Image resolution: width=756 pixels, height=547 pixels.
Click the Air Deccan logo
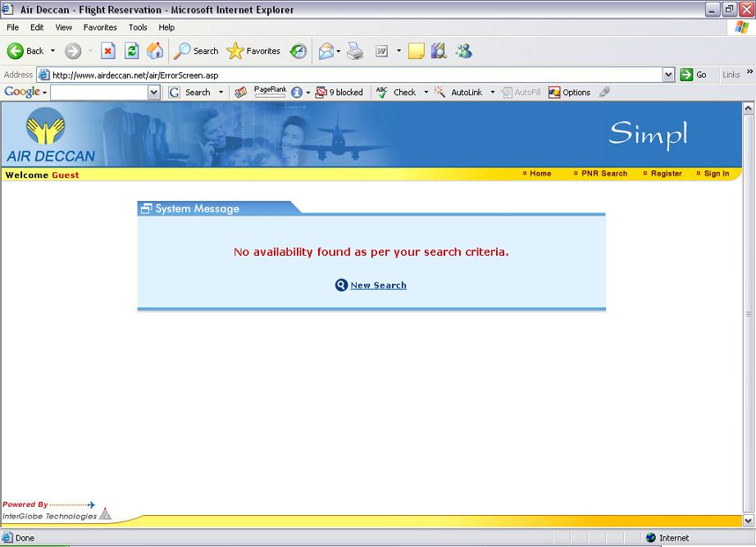pyautogui.click(x=50, y=135)
